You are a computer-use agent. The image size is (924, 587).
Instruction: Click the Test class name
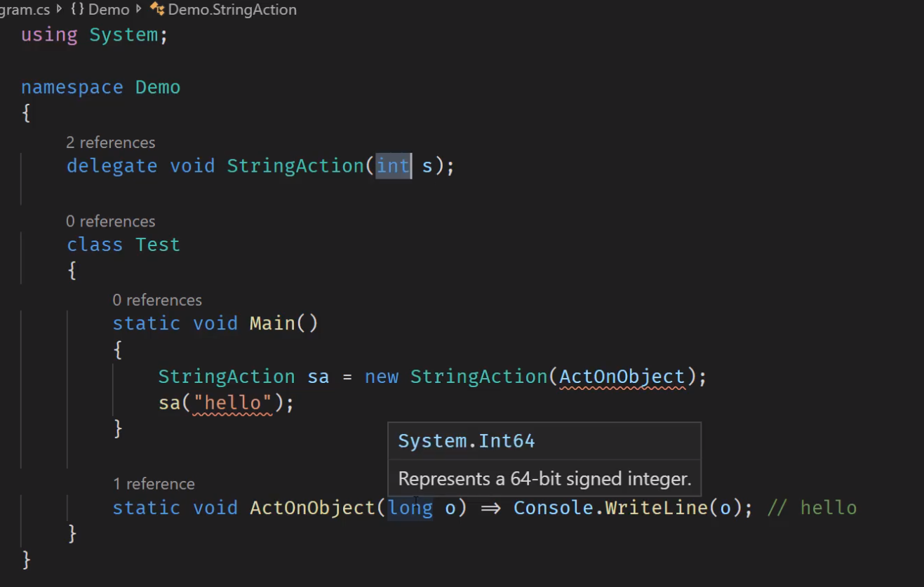click(158, 245)
